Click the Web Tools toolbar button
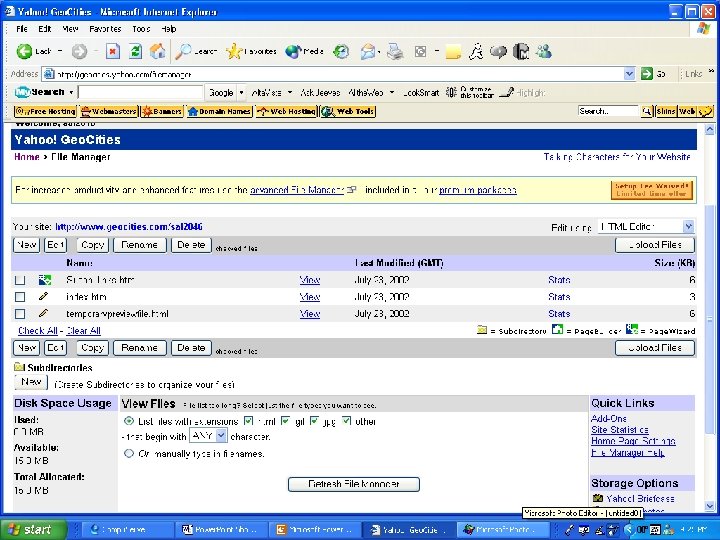The height and width of the screenshot is (540, 720). tap(348, 111)
